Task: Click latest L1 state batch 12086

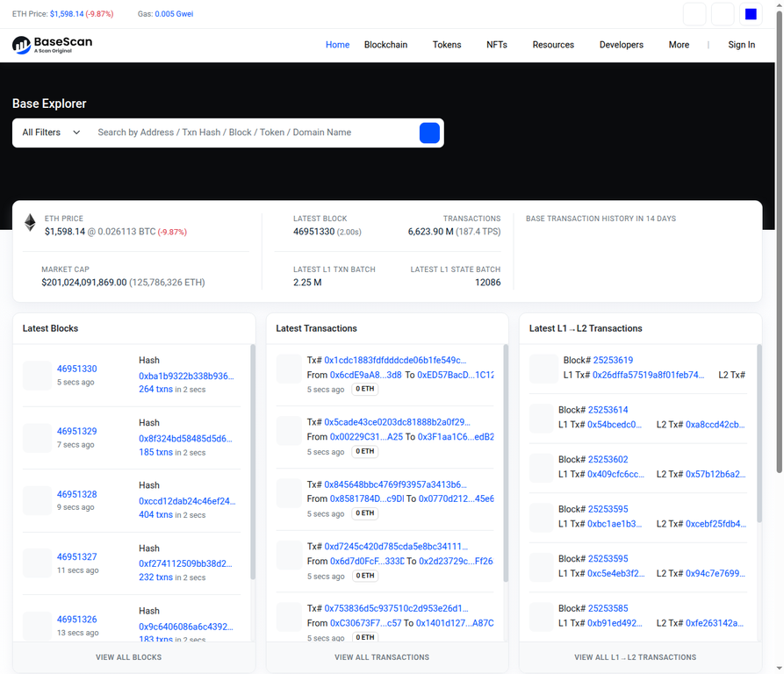Action: [487, 283]
